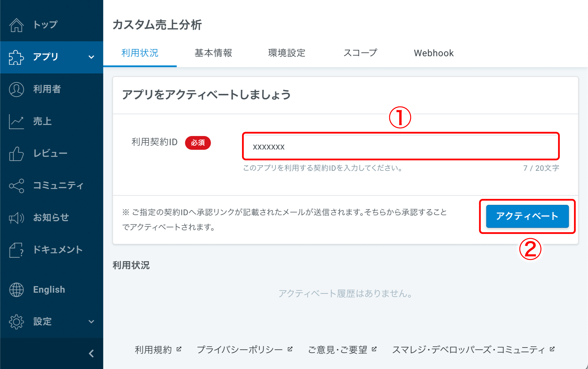The width and height of the screenshot is (588, 369).
Task: Expand the 設定 submenu chevron
Action: click(91, 322)
